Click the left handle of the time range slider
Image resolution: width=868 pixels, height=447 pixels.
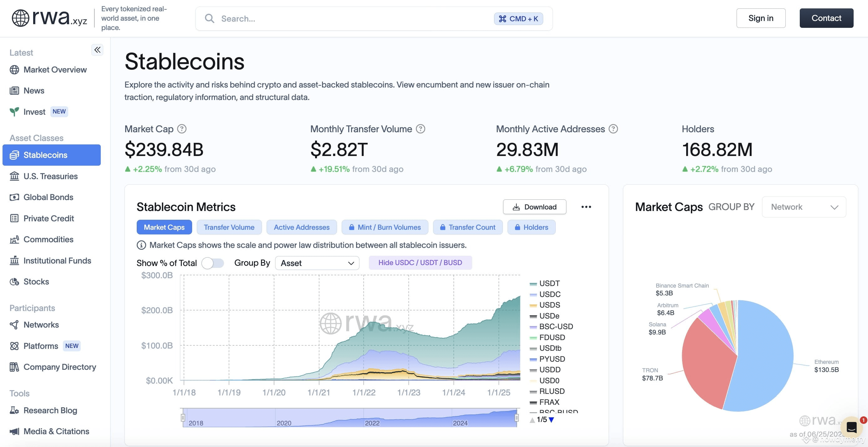(x=183, y=418)
